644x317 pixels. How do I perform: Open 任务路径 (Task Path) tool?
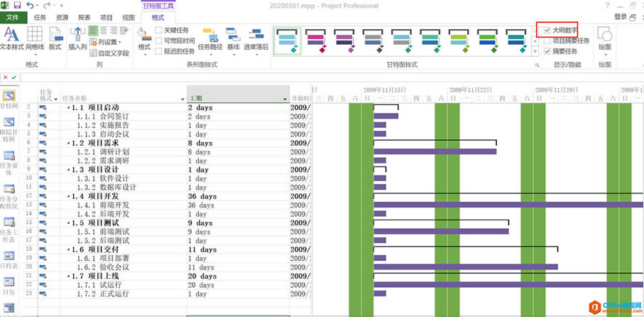pyautogui.click(x=209, y=40)
